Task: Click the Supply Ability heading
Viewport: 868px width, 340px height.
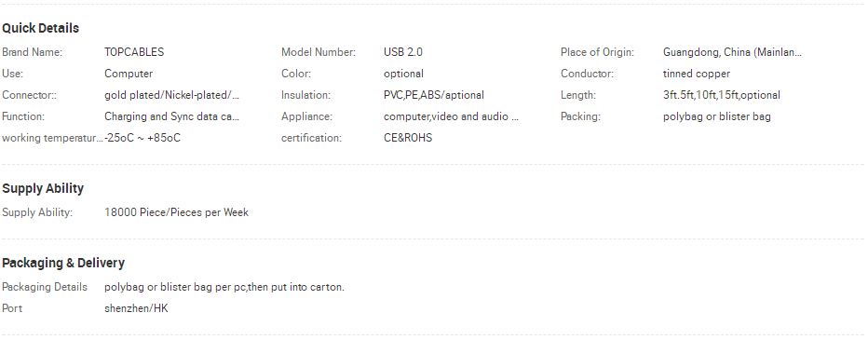Action: click(43, 189)
